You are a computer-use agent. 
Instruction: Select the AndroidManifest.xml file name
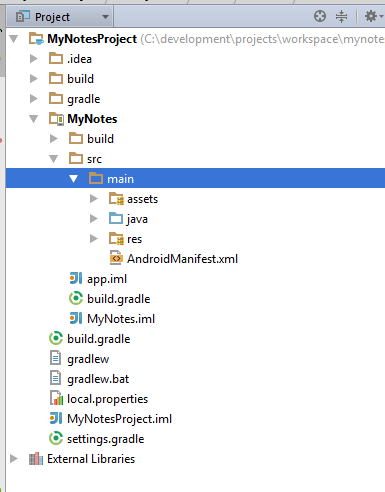coord(182,259)
